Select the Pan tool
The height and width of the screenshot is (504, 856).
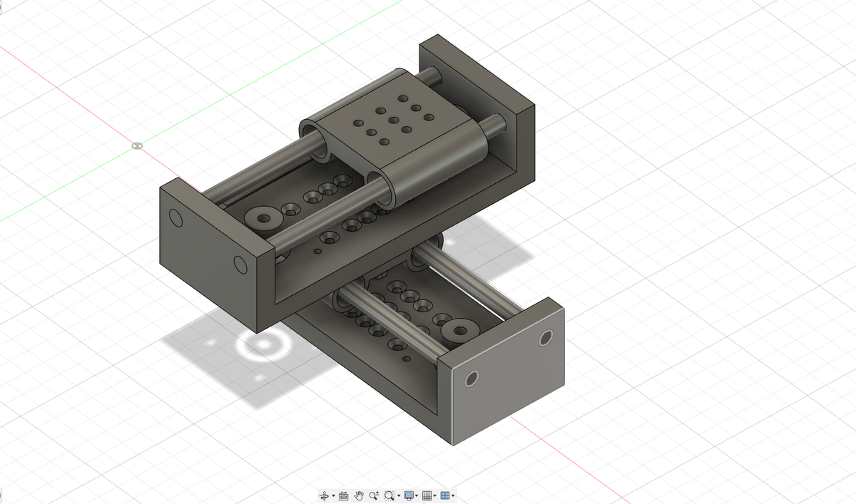coord(360,495)
